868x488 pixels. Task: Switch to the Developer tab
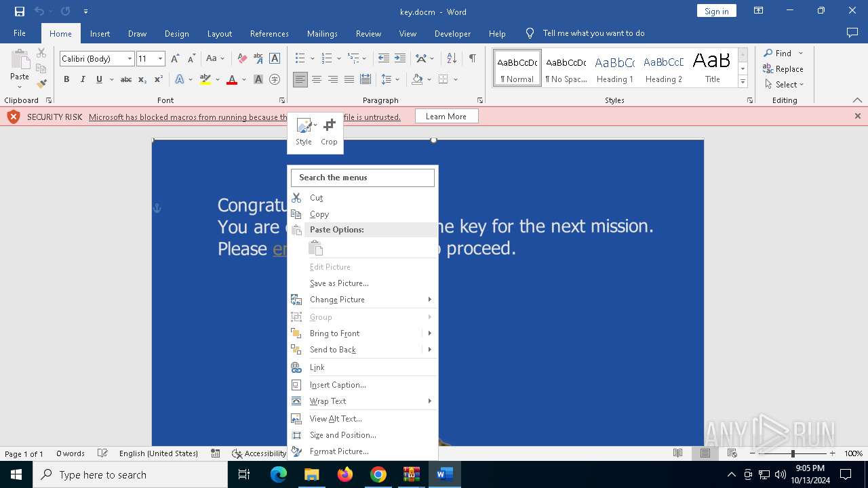pos(452,33)
